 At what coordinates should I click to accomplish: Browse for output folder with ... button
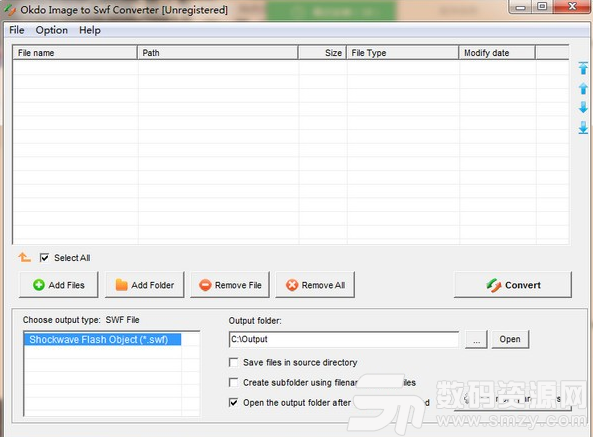click(x=476, y=339)
